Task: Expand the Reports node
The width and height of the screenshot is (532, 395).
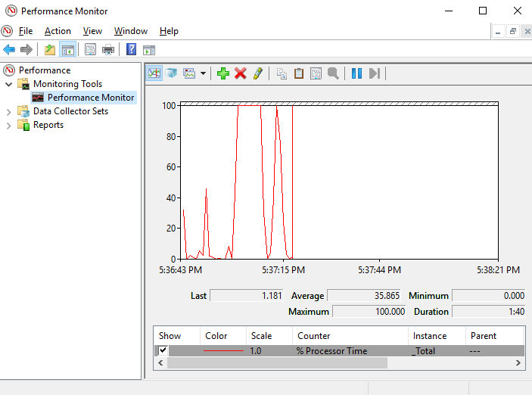Action: tap(9, 126)
